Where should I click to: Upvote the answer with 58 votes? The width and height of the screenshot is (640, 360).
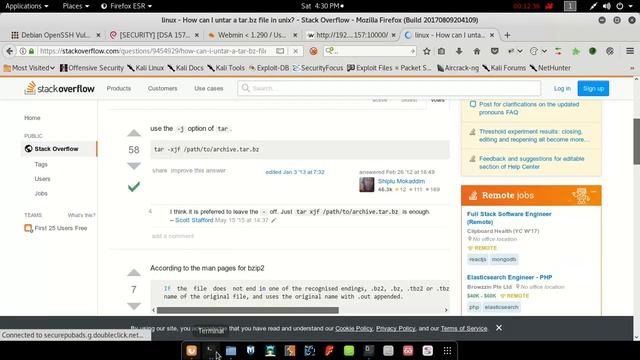click(x=133, y=133)
